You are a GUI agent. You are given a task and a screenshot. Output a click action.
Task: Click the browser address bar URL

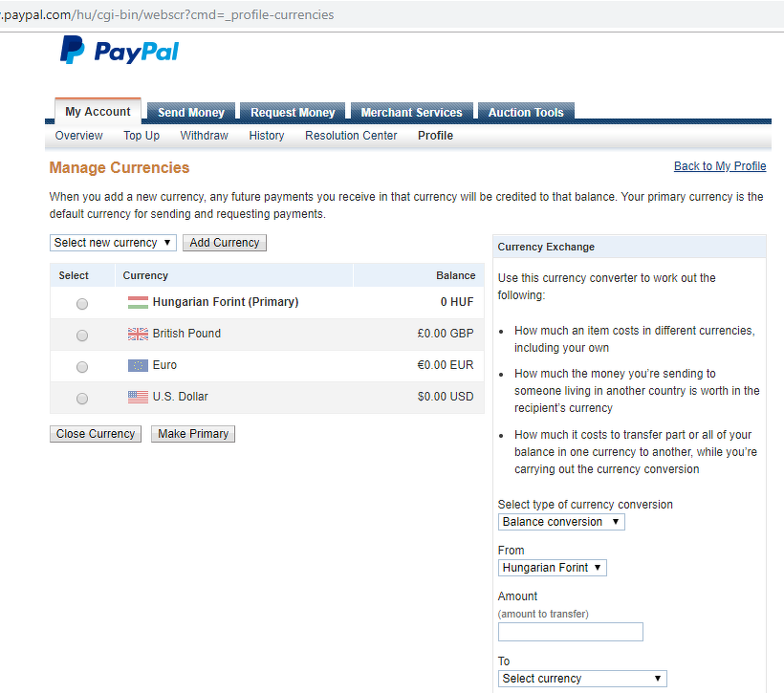pyautogui.click(x=167, y=14)
